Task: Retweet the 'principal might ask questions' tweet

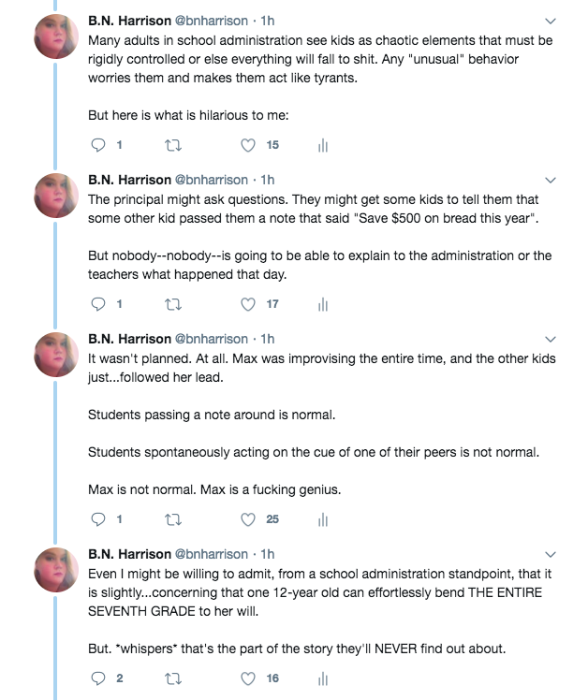Action: click(170, 304)
